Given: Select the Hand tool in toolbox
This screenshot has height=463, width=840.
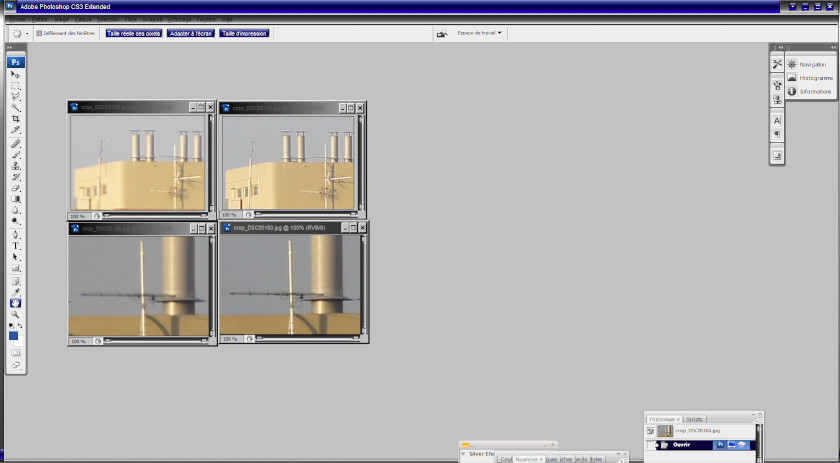Looking at the screenshot, I should coord(16,303).
